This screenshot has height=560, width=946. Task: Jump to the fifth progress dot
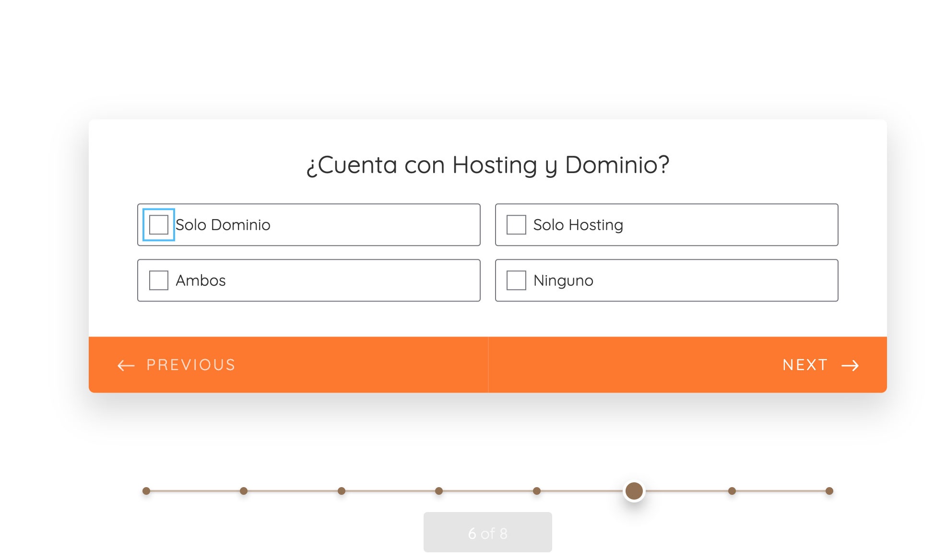537,491
